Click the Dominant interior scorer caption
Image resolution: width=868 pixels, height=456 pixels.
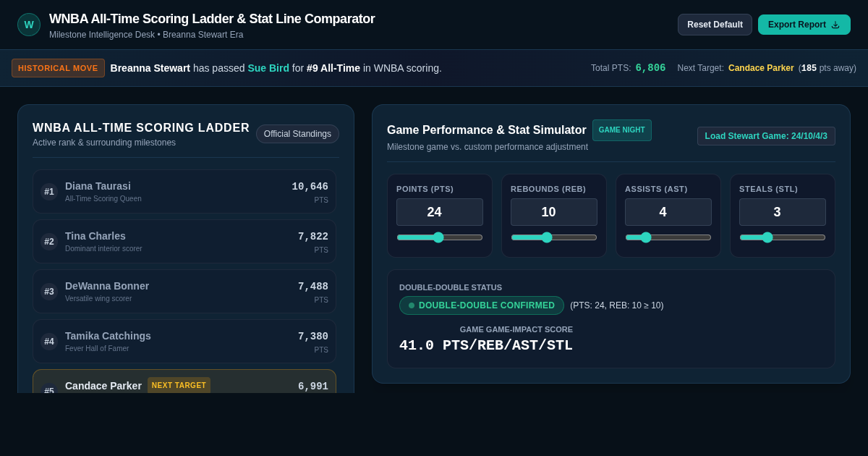[x=103, y=249]
